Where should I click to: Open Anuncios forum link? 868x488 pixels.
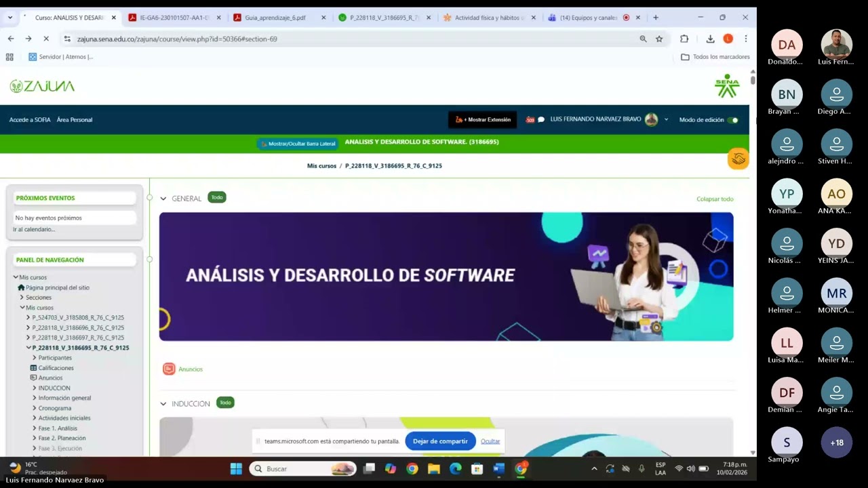pyautogui.click(x=191, y=369)
